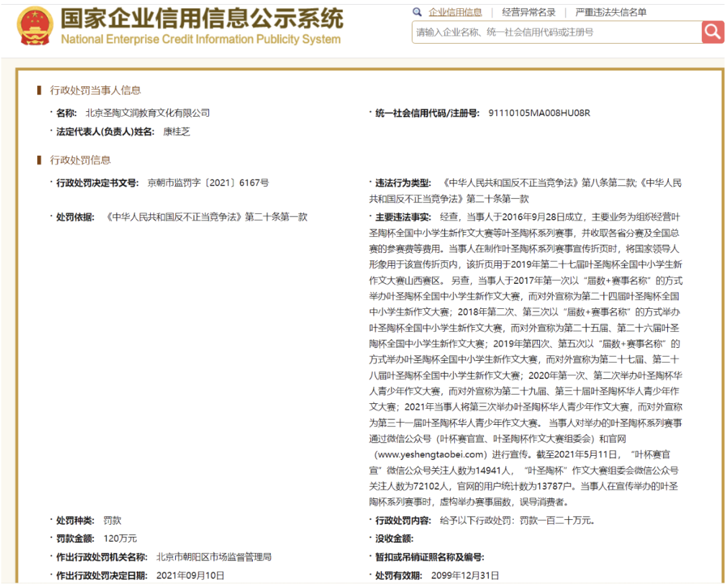Select legal representative name 康桂芝
Image resolution: width=728 pixels, height=584 pixels.
point(177,132)
